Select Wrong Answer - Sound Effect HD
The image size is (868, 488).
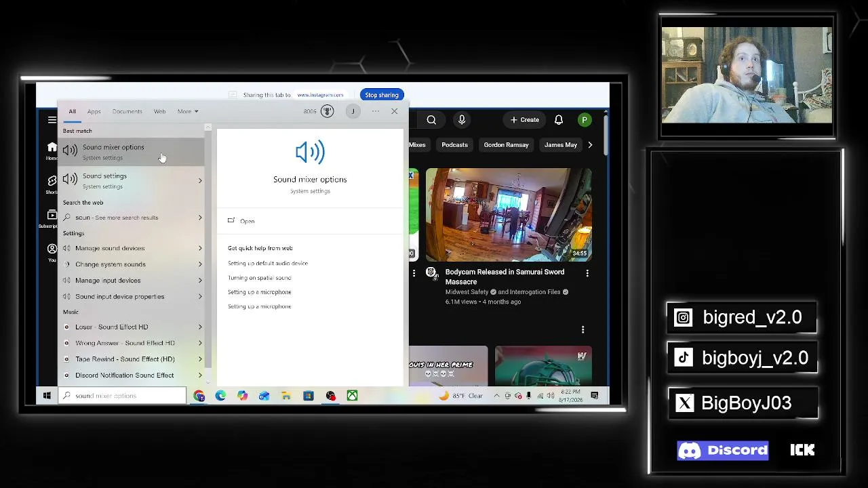[x=126, y=343]
